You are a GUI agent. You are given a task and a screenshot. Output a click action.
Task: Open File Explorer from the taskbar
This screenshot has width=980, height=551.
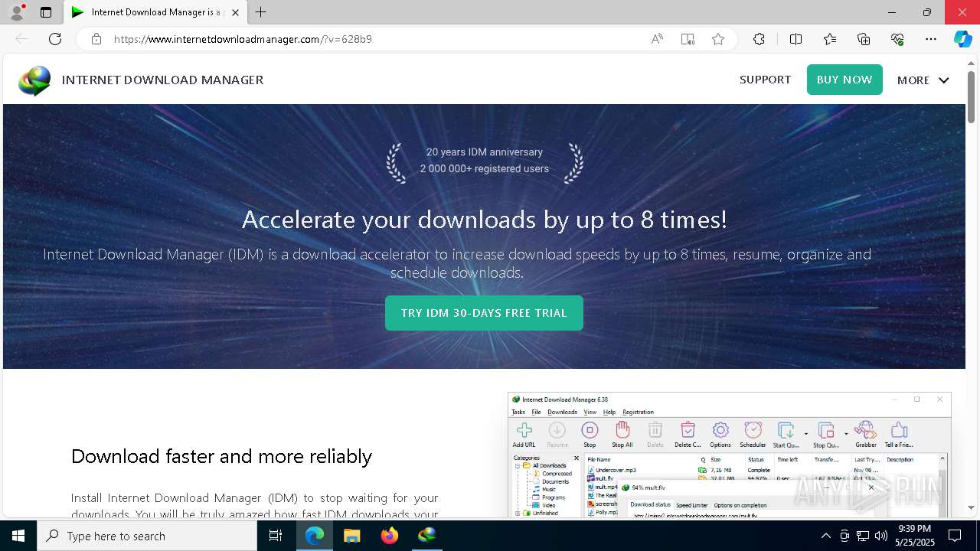tap(351, 536)
